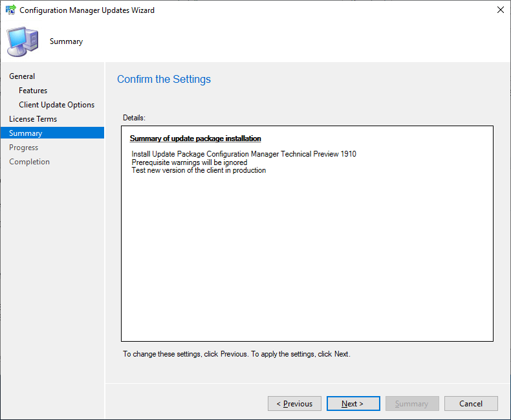Viewport: 511px width, 420px height.
Task: Click Next to apply the settings
Action: pos(353,404)
